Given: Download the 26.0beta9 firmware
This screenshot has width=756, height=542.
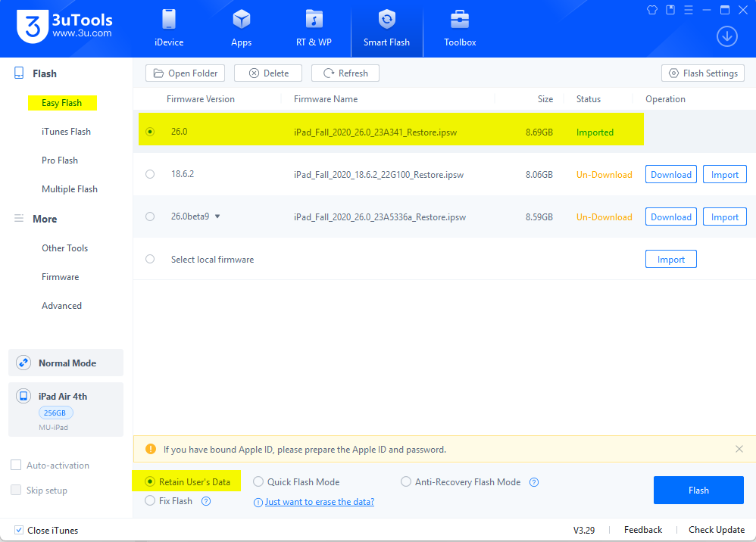Looking at the screenshot, I should (670, 216).
